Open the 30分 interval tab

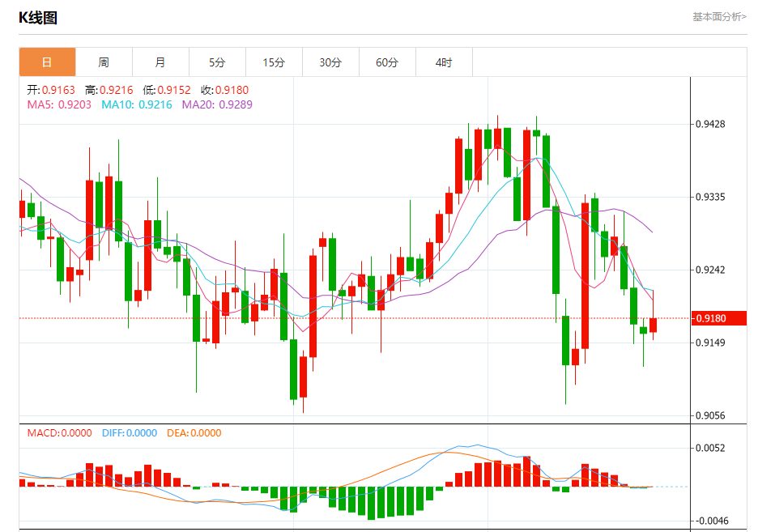pyautogui.click(x=330, y=62)
